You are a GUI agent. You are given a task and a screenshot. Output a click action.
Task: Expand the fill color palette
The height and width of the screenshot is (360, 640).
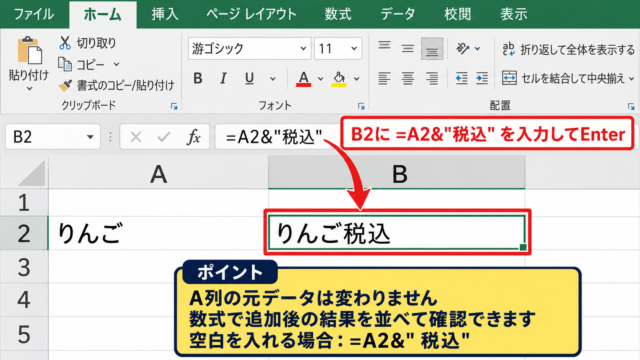point(357,78)
